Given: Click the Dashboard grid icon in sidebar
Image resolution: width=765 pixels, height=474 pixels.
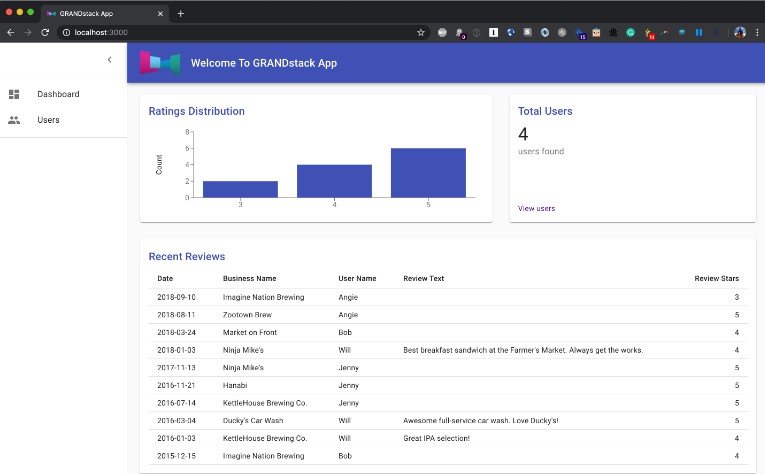Looking at the screenshot, I should pyautogui.click(x=14, y=94).
